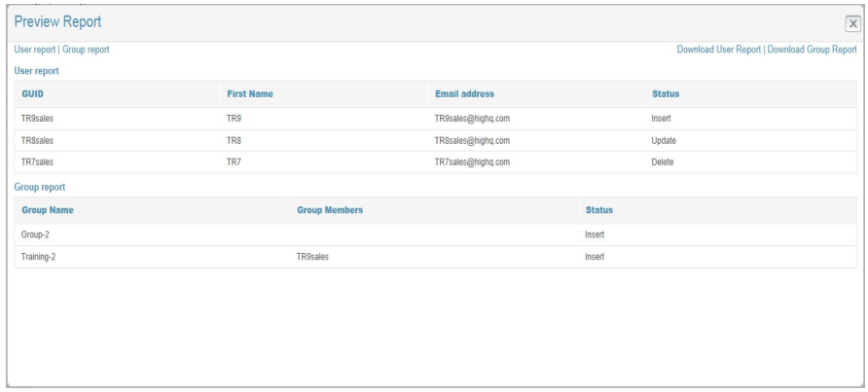Image resolution: width=868 pixels, height=392 pixels.
Task: Close the Preview Report dialog
Action: click(851, 22)
